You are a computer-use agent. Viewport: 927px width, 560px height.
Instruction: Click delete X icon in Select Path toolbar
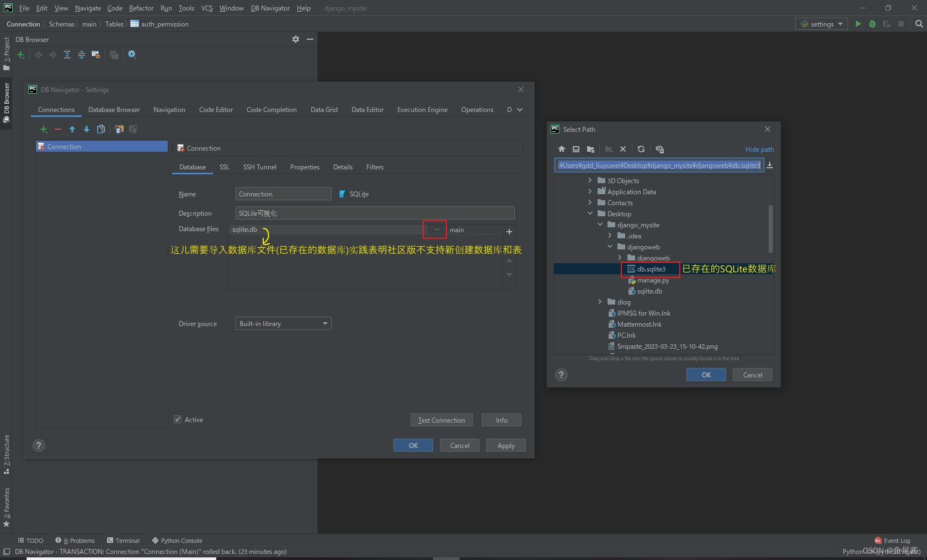click(x=623, y=149)
